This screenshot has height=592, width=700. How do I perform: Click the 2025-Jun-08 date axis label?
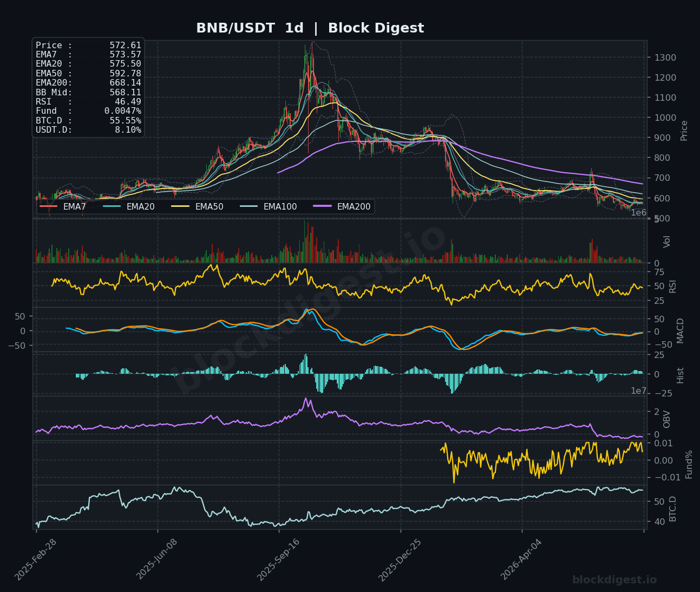click(157, 560)
